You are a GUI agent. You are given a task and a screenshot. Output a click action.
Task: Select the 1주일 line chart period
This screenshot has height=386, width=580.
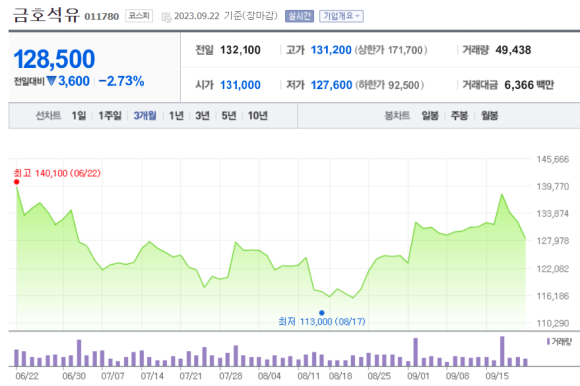click(x=110, y=116)
